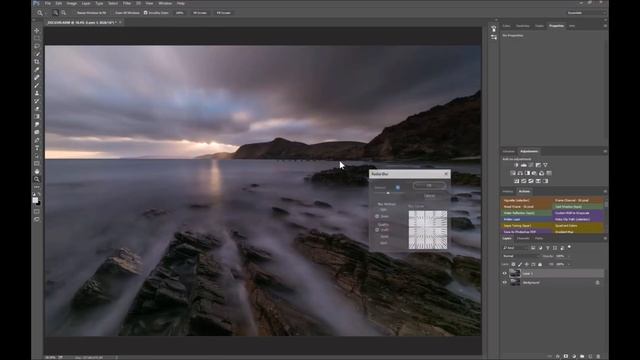Screen dimensions: 640x360
Task: Add a Levels adjustment
Action: [x=524, y=165]
